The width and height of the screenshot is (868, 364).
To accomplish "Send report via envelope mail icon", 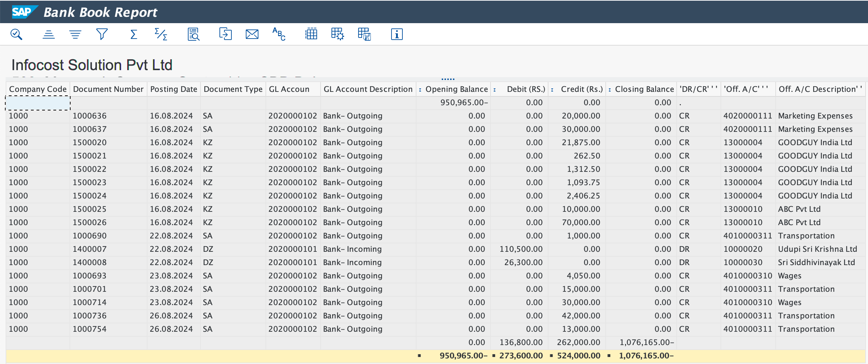I will pos(252,34).
